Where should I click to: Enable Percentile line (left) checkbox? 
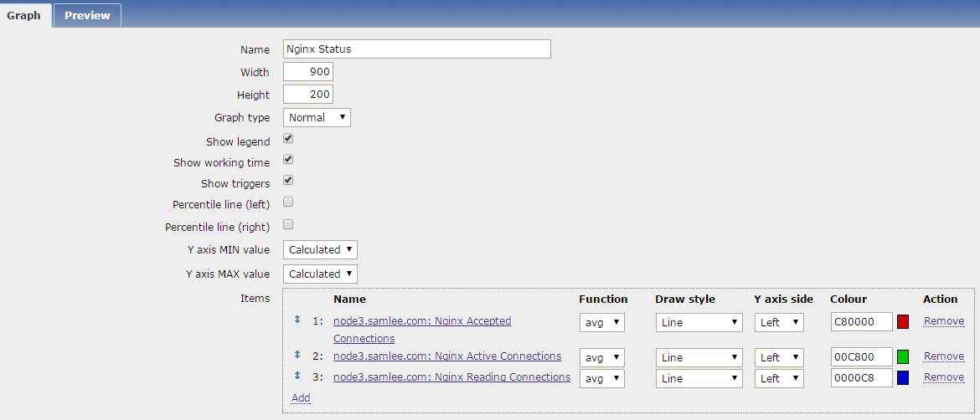[288, 202]
